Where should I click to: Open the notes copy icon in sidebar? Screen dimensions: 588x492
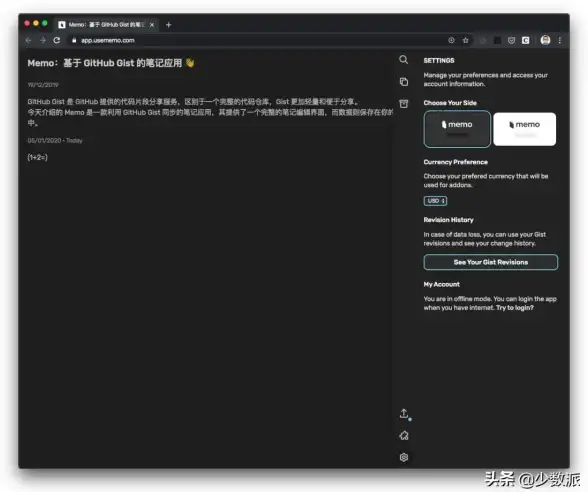[x=404, y=82]
